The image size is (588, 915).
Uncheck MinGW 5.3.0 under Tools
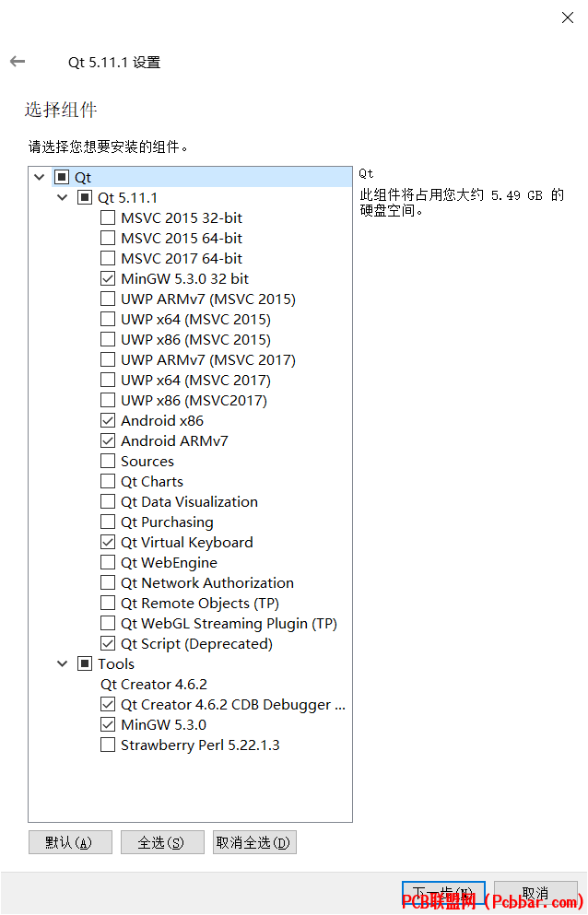108,725
